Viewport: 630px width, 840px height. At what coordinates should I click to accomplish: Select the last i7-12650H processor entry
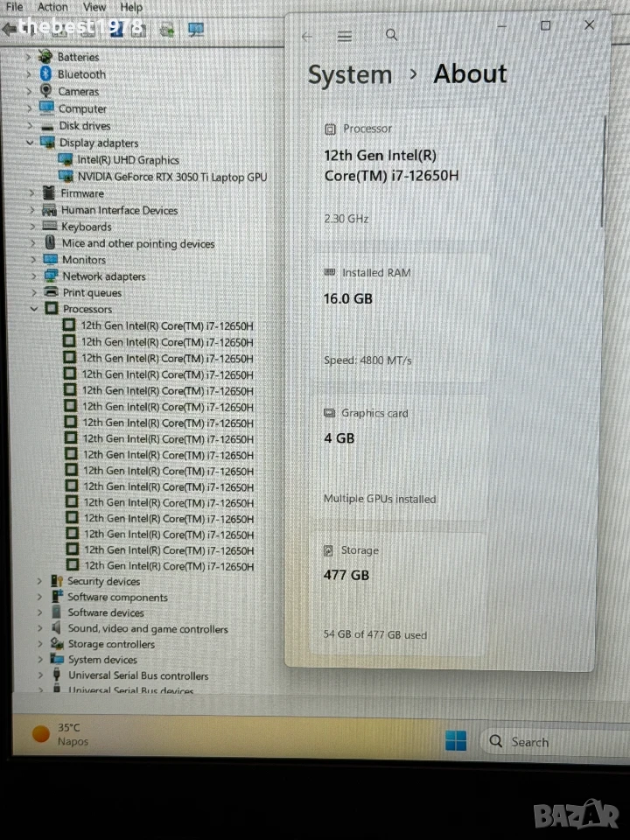click(x=169, y=566)
